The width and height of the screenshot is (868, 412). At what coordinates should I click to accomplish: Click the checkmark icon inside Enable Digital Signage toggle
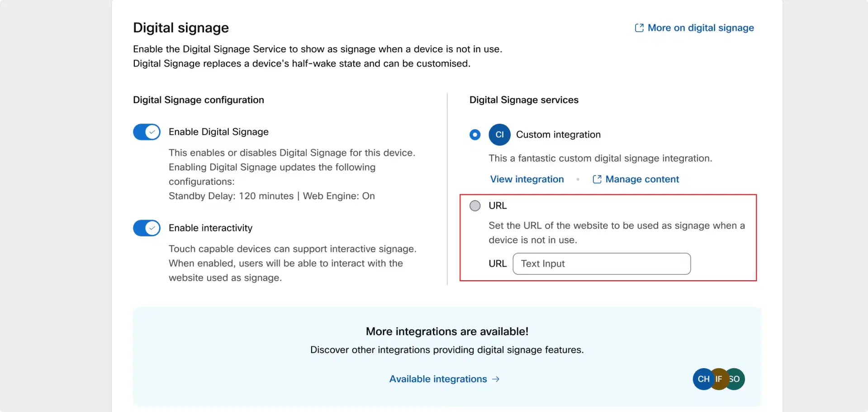point(152,132)
